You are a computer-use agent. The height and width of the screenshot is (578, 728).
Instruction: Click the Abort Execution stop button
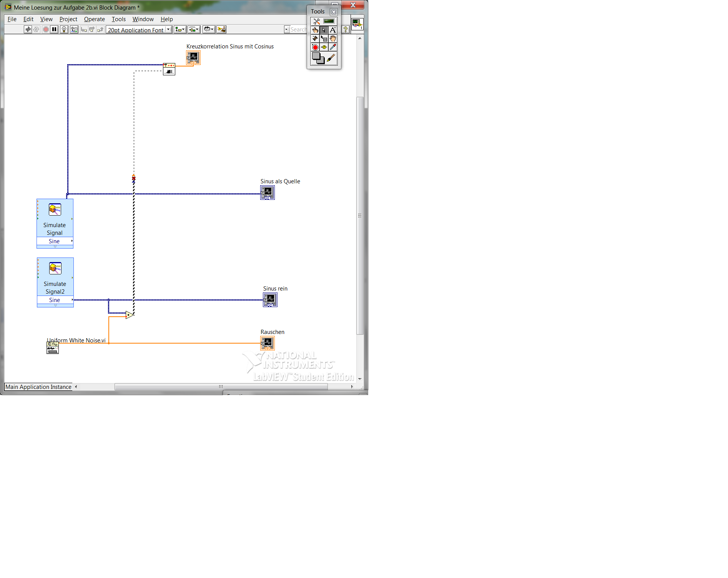(x=46, y=30)
